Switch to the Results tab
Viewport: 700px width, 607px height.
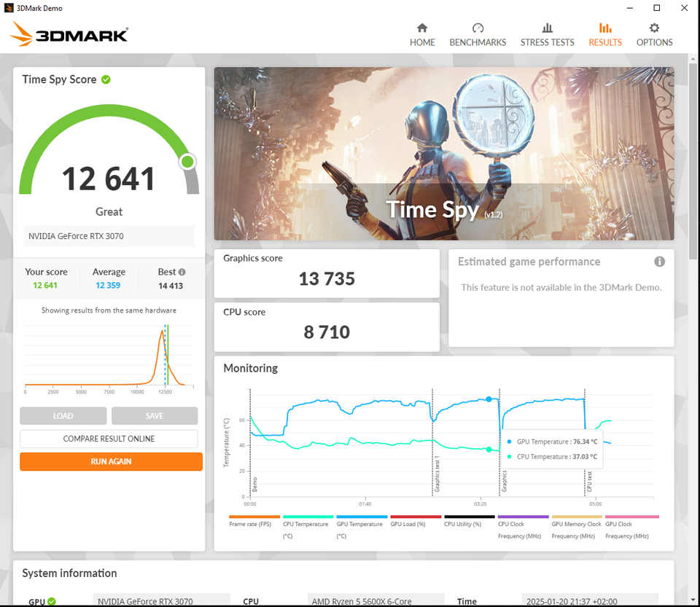click(x=605, y=35)
